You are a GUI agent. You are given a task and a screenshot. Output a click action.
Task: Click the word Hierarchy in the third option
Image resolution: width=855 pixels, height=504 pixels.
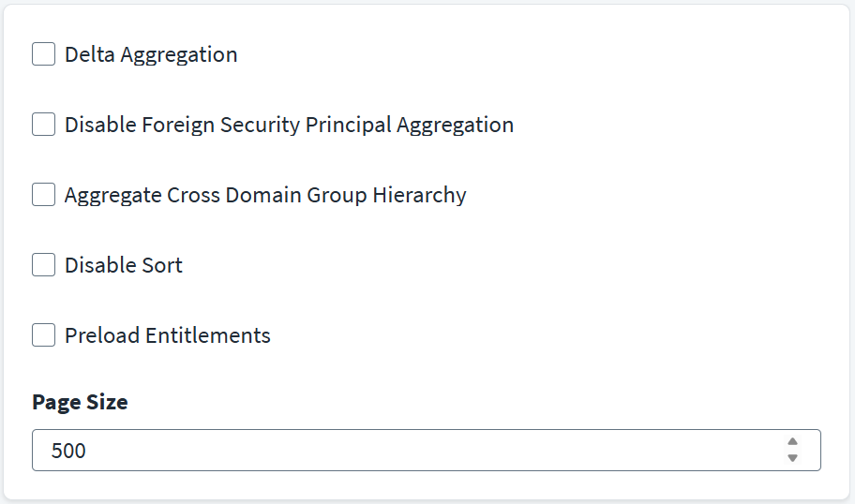click(x=419, y=195)
